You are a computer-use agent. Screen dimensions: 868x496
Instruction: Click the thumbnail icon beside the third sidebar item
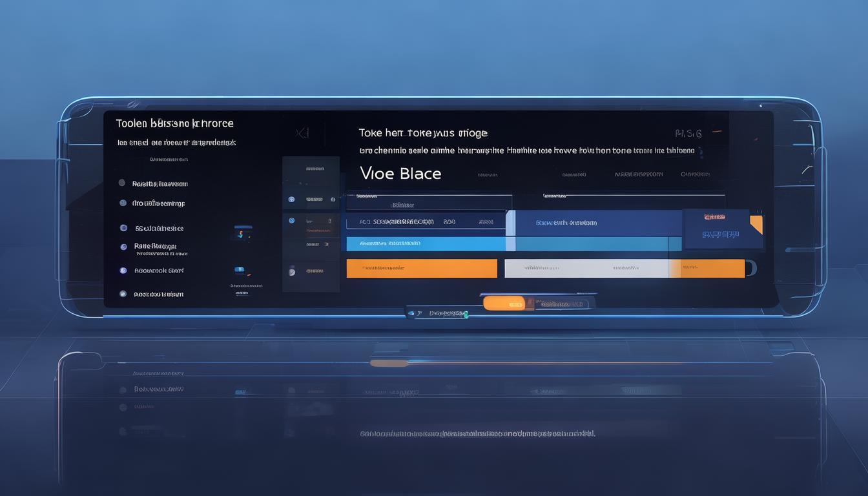pyautogui.click(x=243, y=233)
